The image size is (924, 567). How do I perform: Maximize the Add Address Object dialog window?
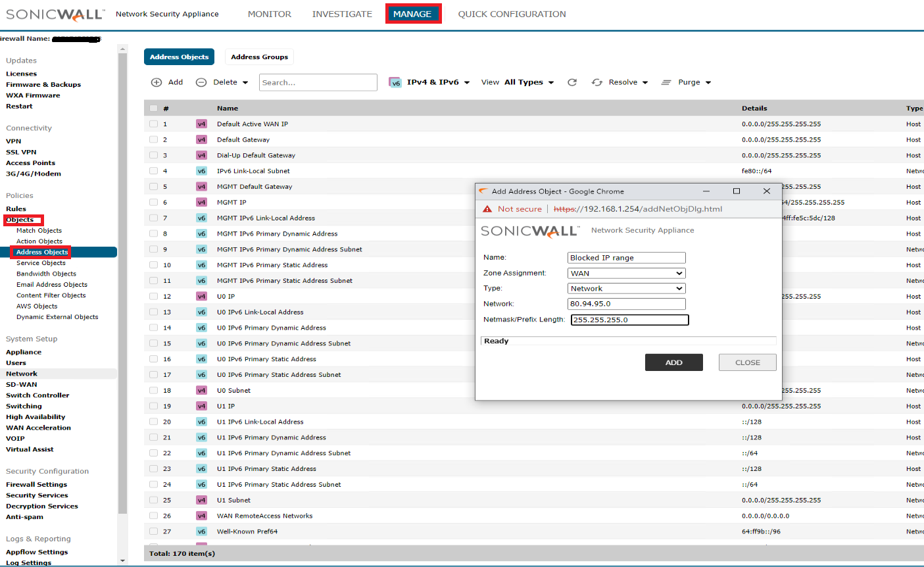tap(737, 191)
